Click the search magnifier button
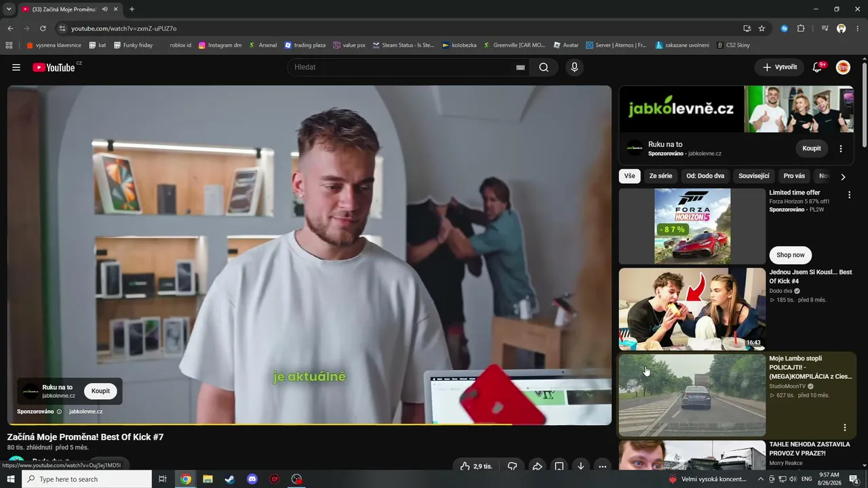Image resolution: width=868 pixels, height=488 pixels. [544, 67]
